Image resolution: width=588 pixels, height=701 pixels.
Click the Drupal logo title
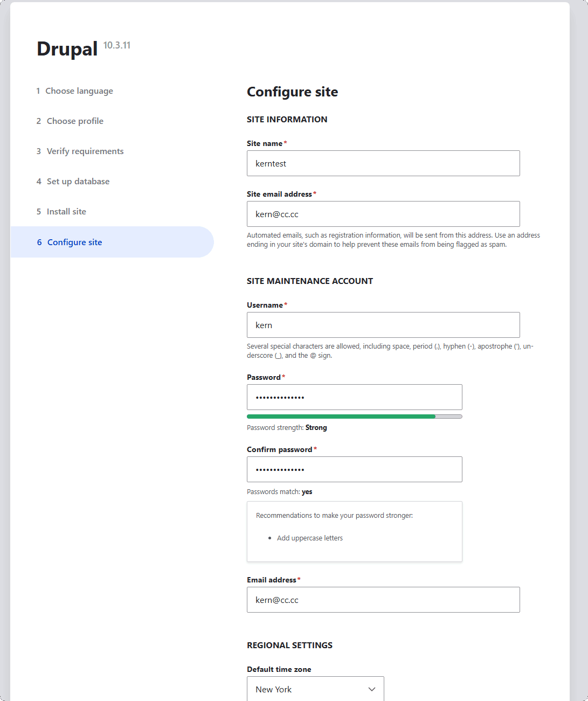pyautogui.click(x=67, y=49)
